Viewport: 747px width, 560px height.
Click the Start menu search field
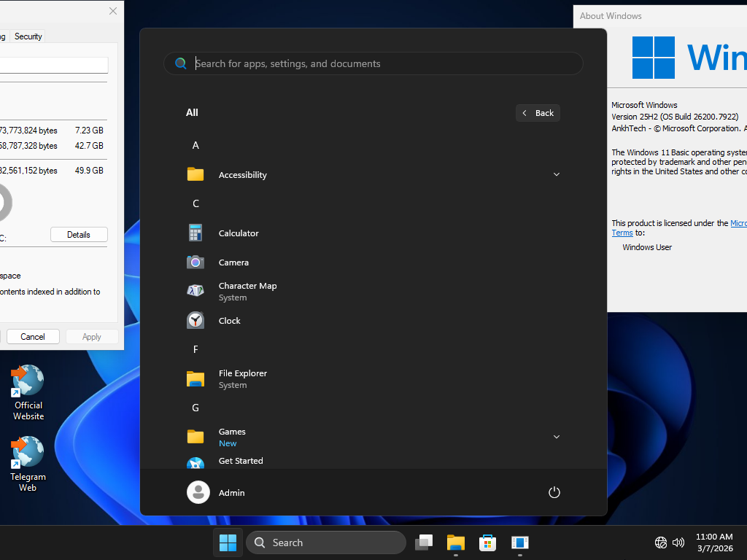point(373,63)
